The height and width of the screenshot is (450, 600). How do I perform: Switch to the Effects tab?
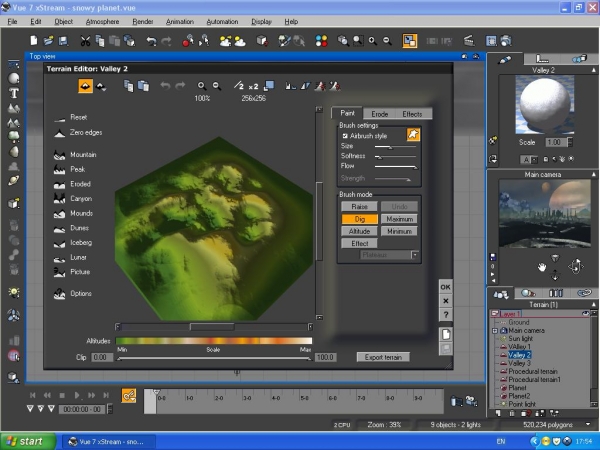click(x=412, y=114)
